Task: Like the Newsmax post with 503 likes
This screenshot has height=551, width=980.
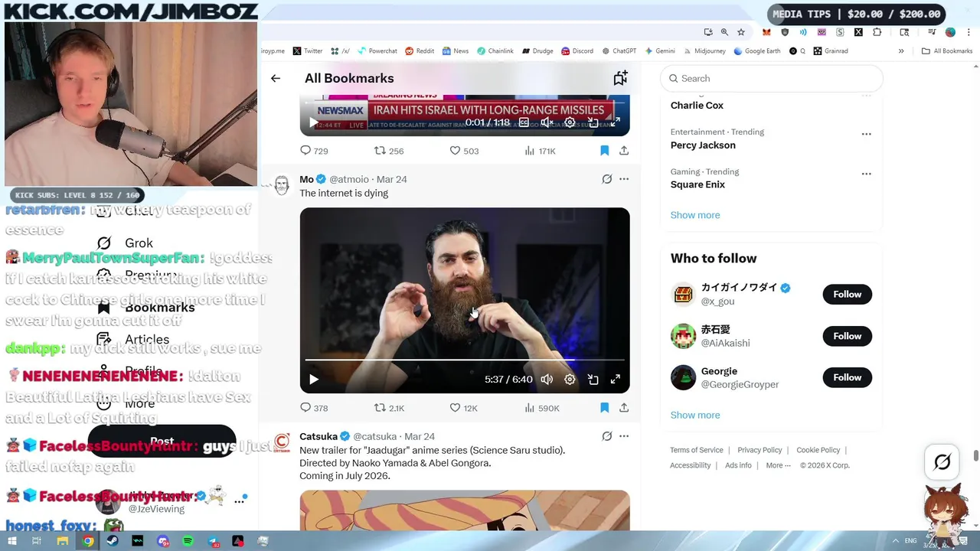Action: click(x=463, y=151)
